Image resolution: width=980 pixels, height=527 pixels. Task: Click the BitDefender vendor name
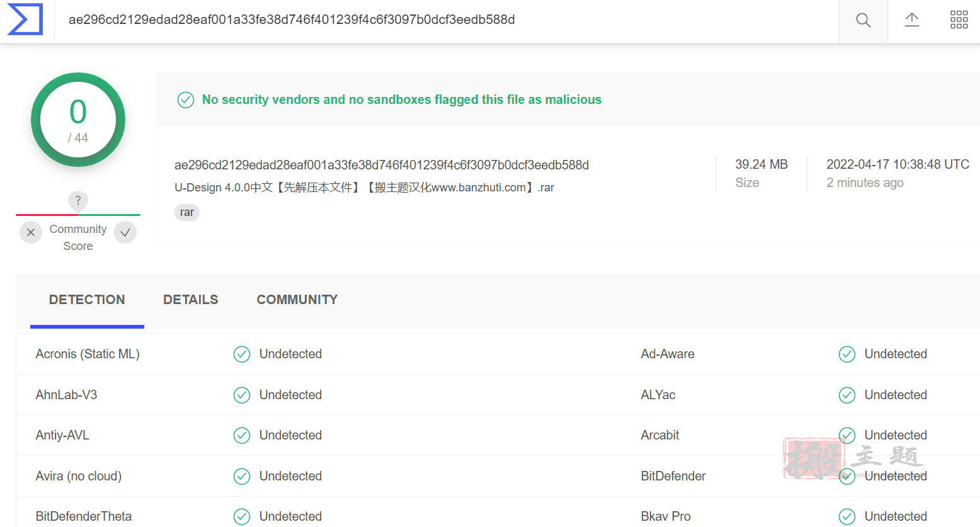click(673, 476)
